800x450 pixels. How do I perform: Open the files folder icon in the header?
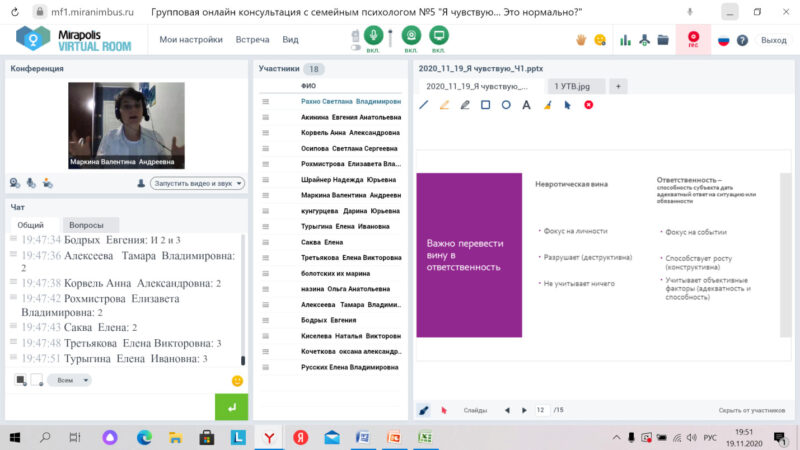pyautogui.click(x=663, y=39)
